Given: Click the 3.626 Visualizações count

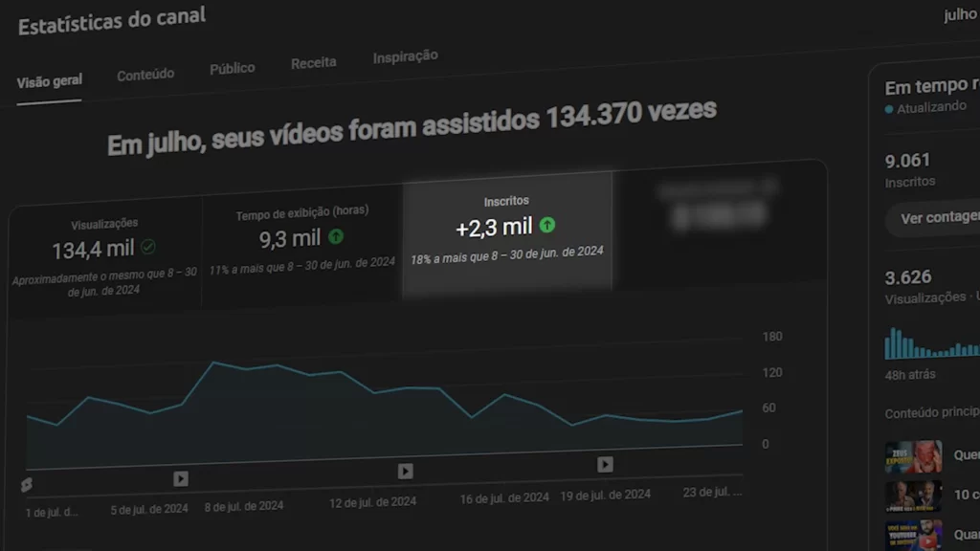Looking at the screenshot, I should click(x=907, y=277).
